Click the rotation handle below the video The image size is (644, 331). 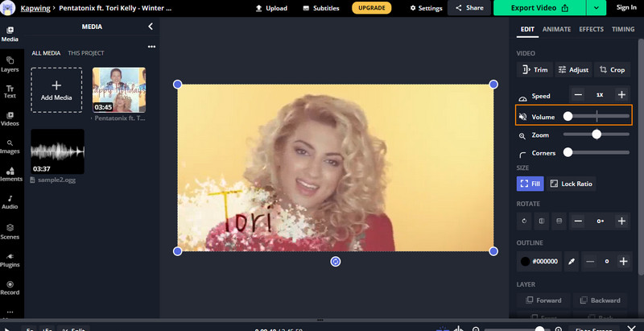(x=336, y=262)
